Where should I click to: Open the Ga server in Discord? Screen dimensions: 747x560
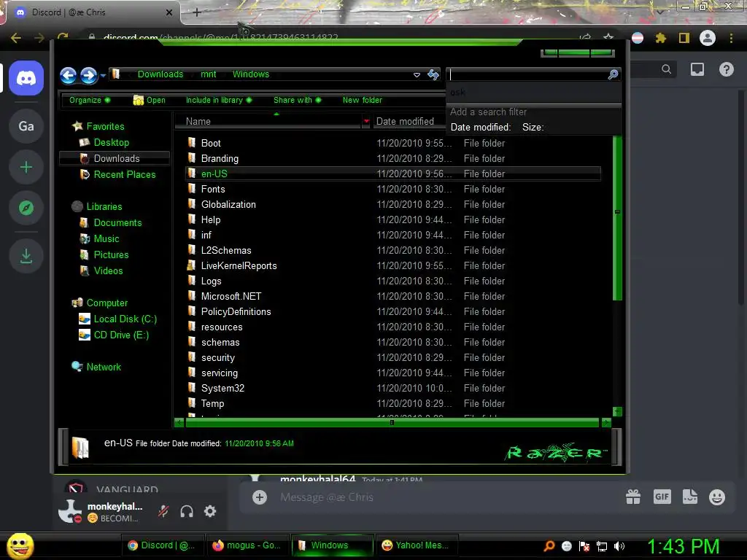[26, 126]
